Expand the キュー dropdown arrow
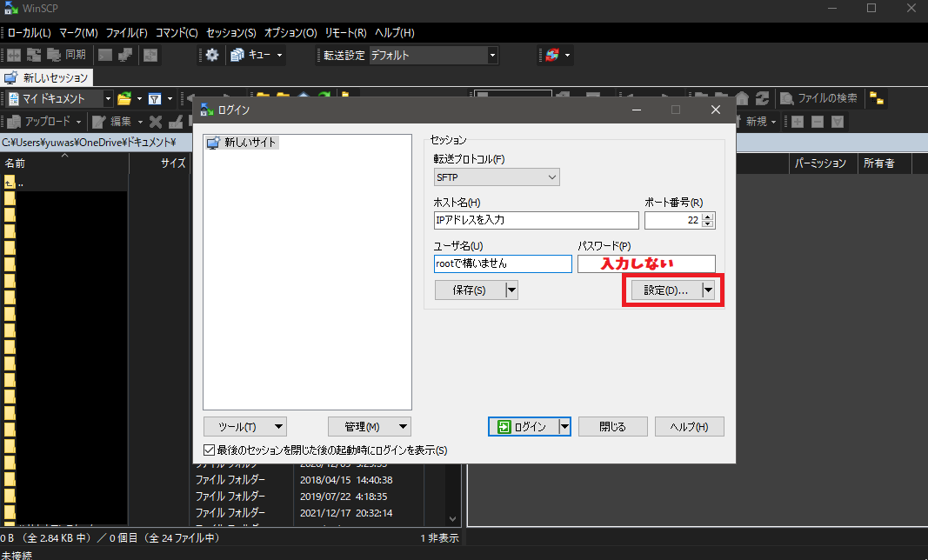Image resolution: width=928 pixels, height=560 pixels. 279,55
